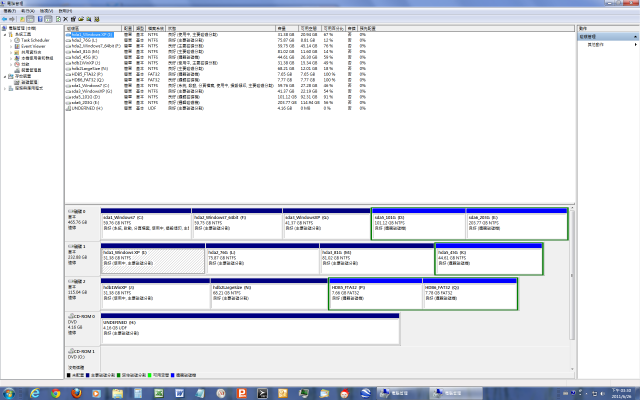This screenshot has height=400, width=640.
Task: Click the Up one level folder icon
Action: pos(22,19)
